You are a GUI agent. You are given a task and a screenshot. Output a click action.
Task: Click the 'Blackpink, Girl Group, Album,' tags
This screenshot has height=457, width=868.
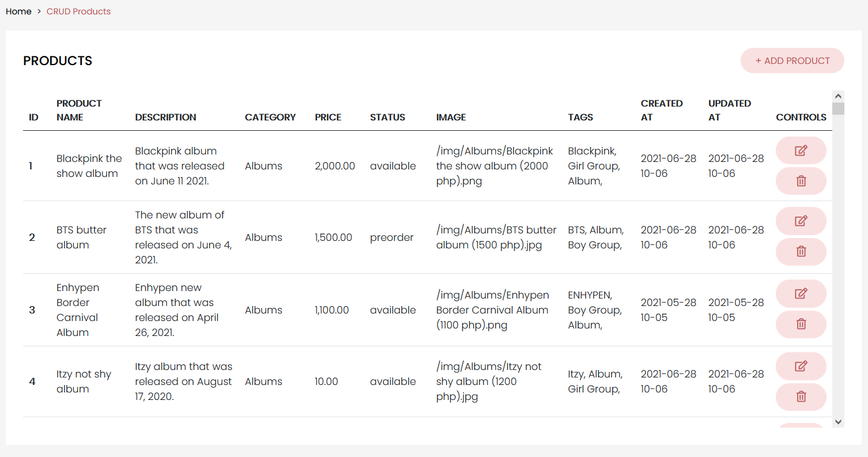tap(594, 166)
